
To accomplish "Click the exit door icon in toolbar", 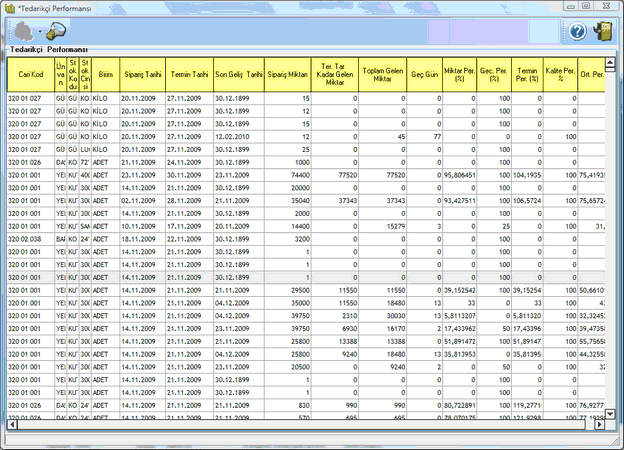I will point(603,31).
